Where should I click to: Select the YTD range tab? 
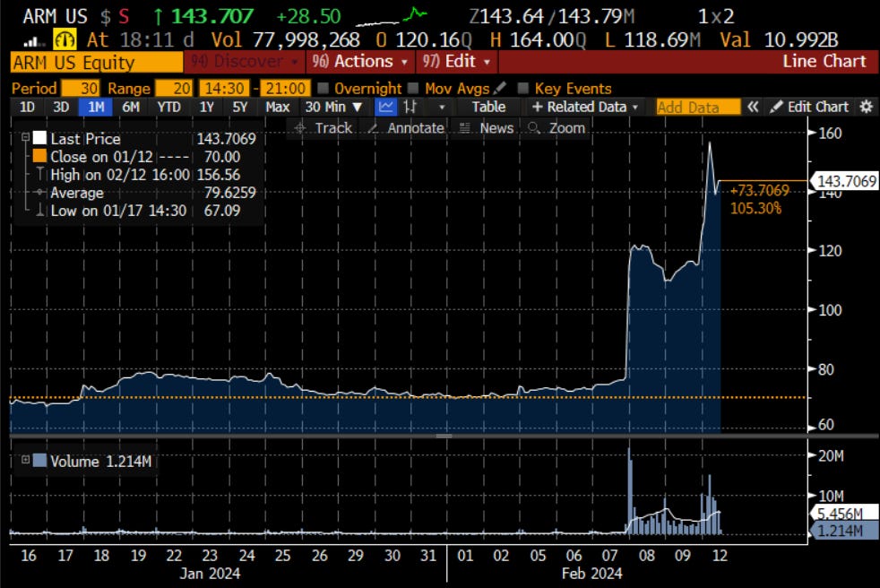coord(169,107)
